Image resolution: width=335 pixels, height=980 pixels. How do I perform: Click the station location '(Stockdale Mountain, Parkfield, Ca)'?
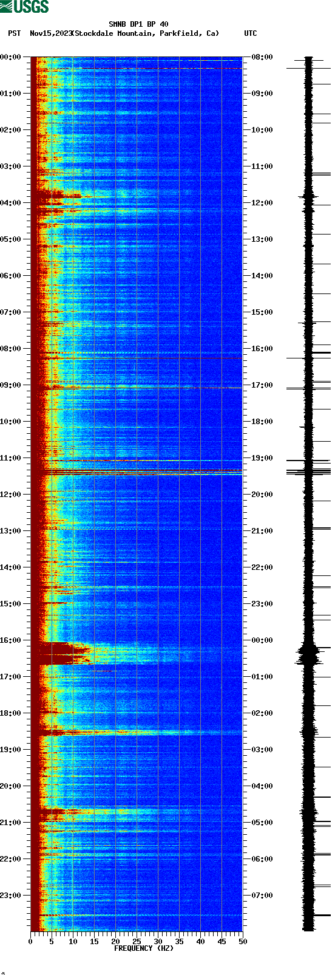click(145, 33)
